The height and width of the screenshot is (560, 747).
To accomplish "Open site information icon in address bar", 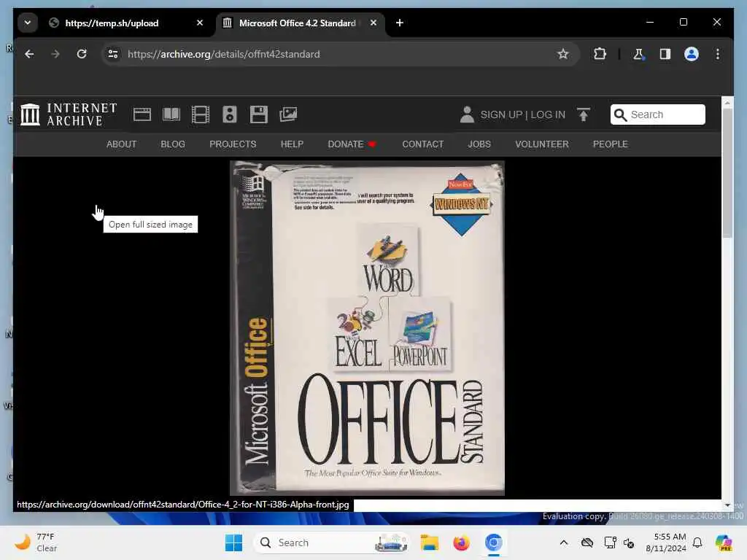I will coord(113,54).
